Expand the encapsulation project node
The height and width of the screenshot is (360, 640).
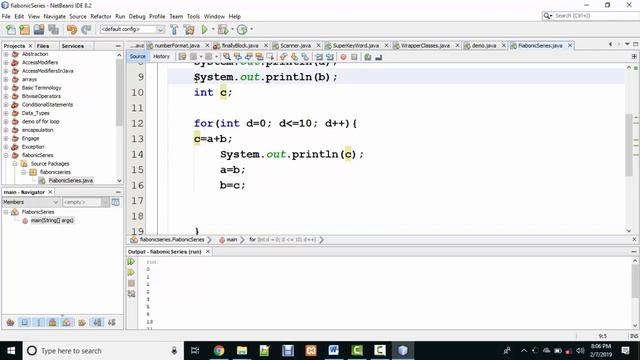[6, 130]
